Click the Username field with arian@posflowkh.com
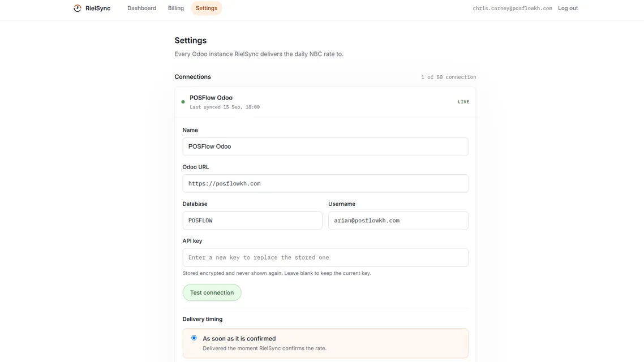 click(398, 221)
